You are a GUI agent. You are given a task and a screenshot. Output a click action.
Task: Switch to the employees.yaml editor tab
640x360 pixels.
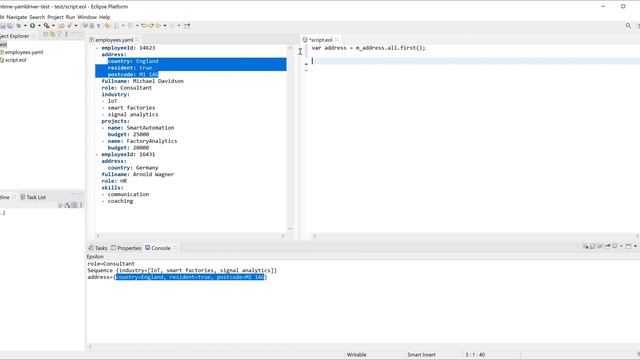click(114, 40)
